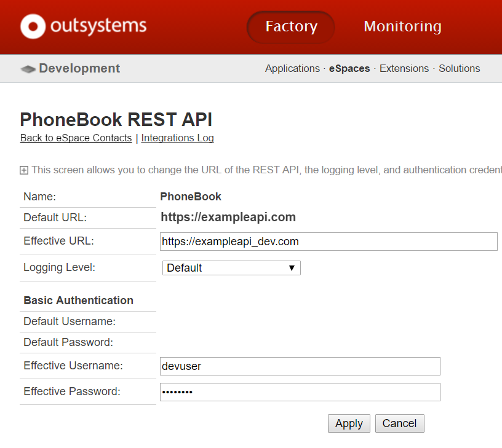
Task: Click the Development breadcrumb label
Action: pos(79,68)
